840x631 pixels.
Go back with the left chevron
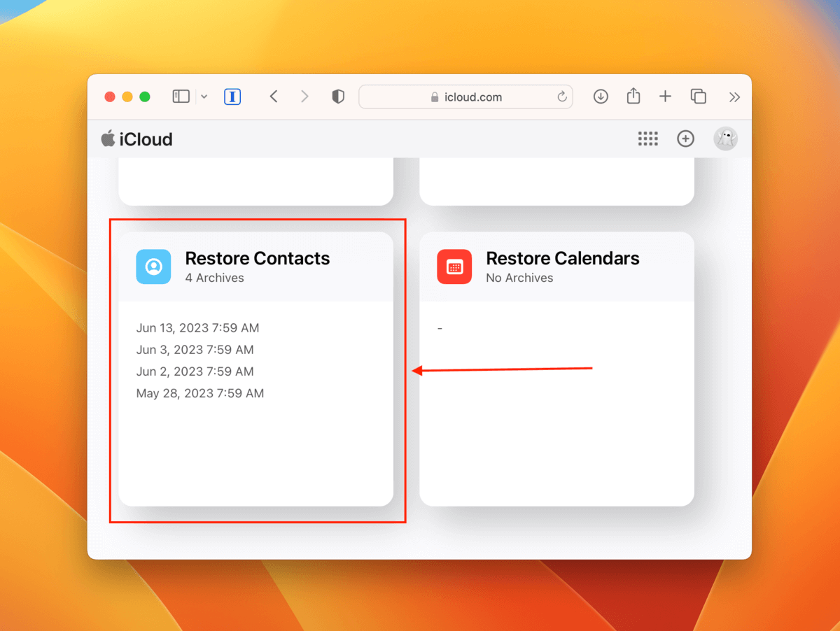pos(274,97)
